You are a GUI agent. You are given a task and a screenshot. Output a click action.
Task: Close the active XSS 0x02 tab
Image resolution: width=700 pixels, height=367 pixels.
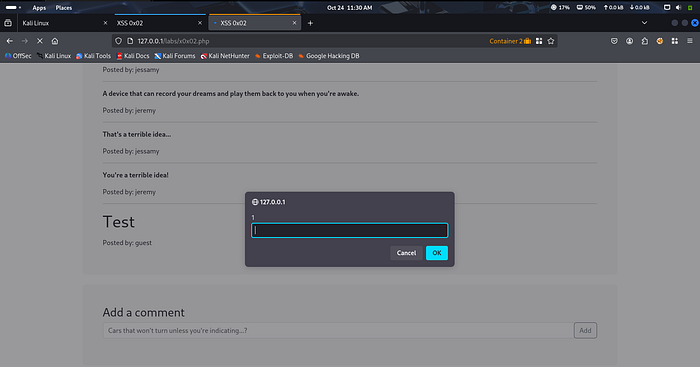tap(294, 23)
